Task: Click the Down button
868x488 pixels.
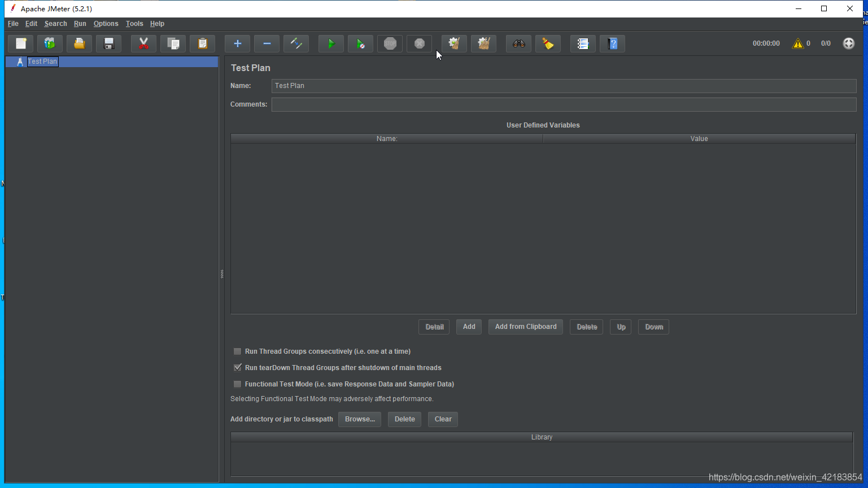Action: (654, 327)
